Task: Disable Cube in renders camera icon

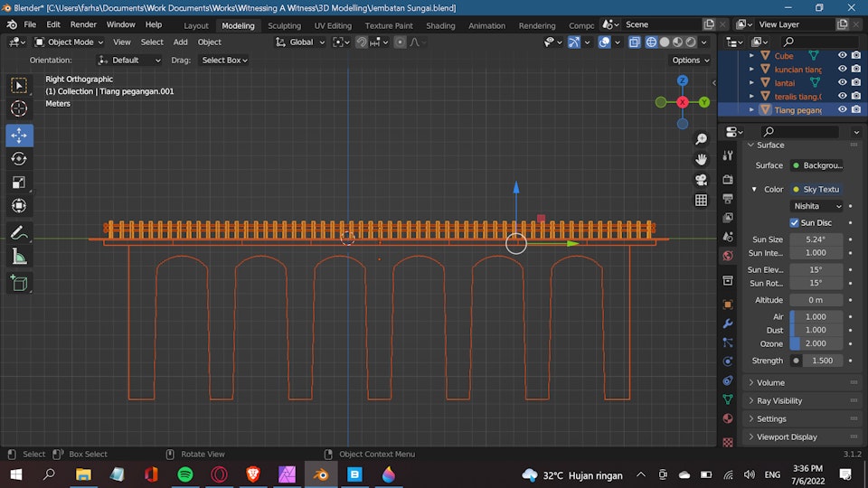Action: tap(856, 55)
